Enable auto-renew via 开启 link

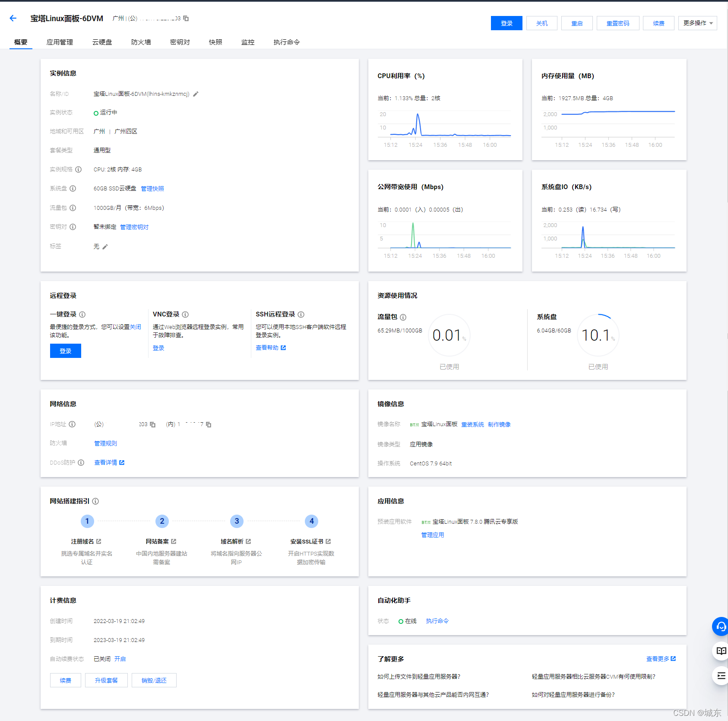[x=120, y=659]
